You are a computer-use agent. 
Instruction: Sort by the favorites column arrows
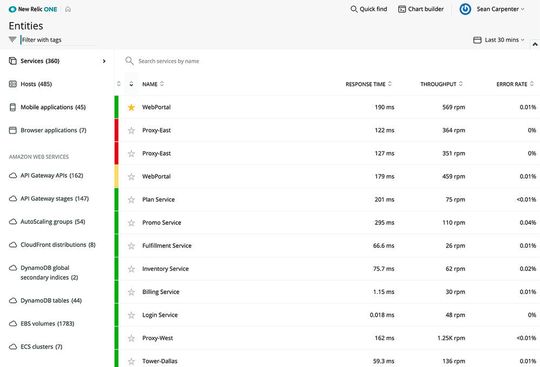(131, 84)
